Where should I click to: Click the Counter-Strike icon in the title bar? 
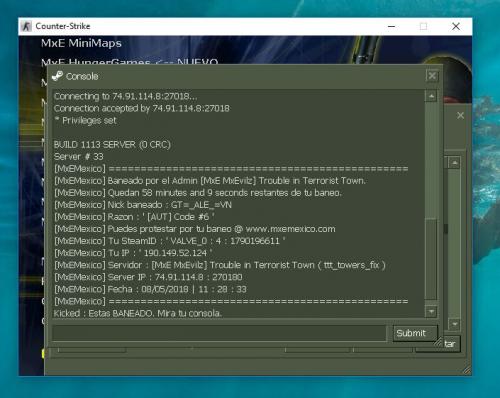(26, 26)
